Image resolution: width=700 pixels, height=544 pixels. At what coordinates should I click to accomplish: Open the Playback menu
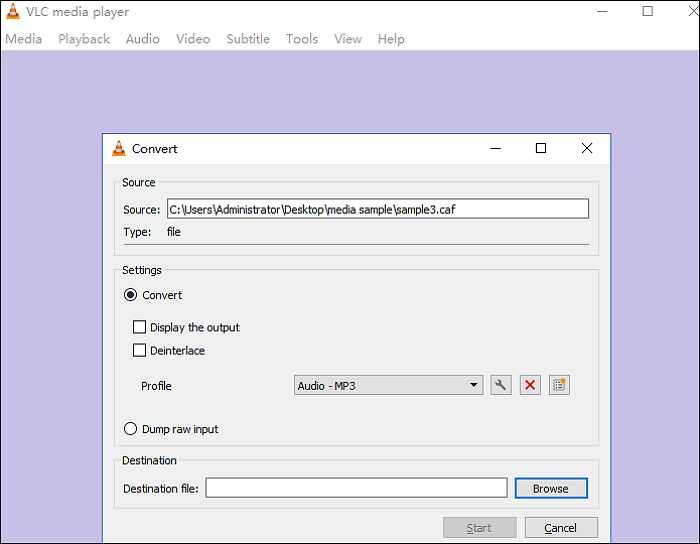coord(84,39)
